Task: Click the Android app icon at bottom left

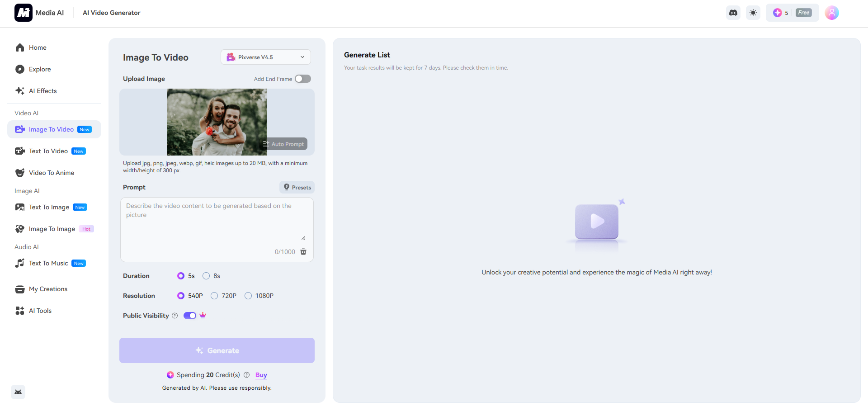Action: [x=18, y=392]
